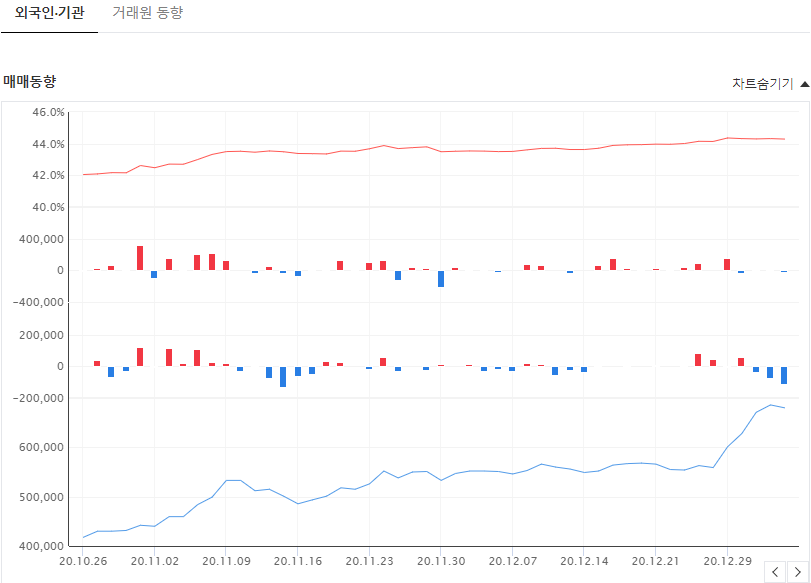Select the 500,000 axis label
Screen dimensions: 811x583
tap(41, 498)
